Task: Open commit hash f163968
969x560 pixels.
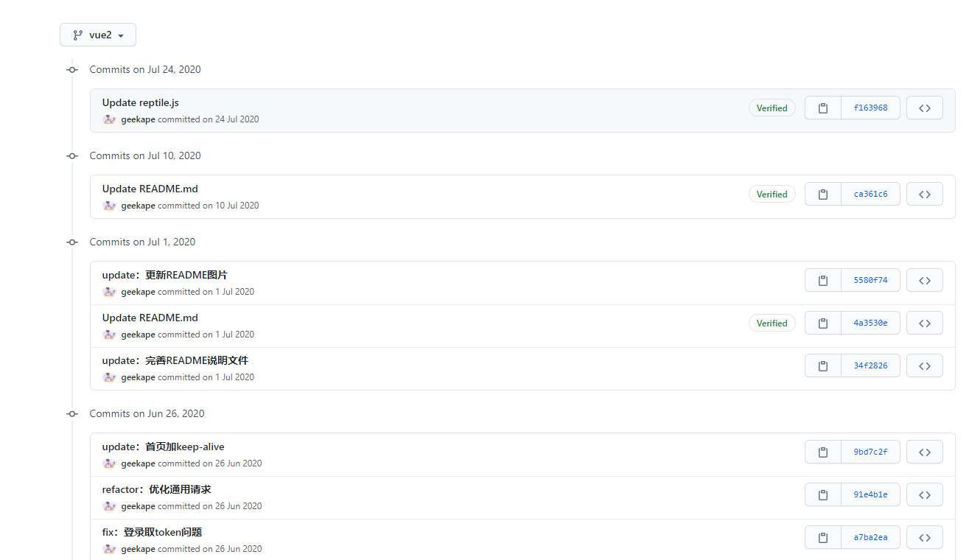Action: (870, 108)
